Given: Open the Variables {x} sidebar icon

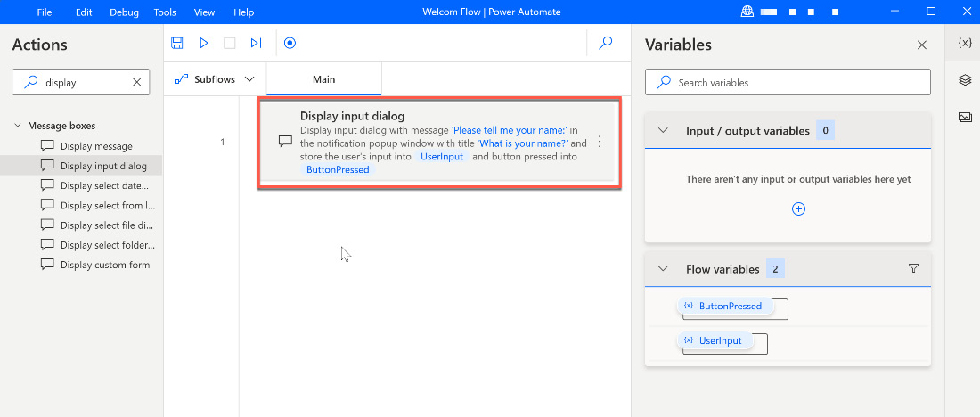Looking at the screenshot, I should pos(965,43).
